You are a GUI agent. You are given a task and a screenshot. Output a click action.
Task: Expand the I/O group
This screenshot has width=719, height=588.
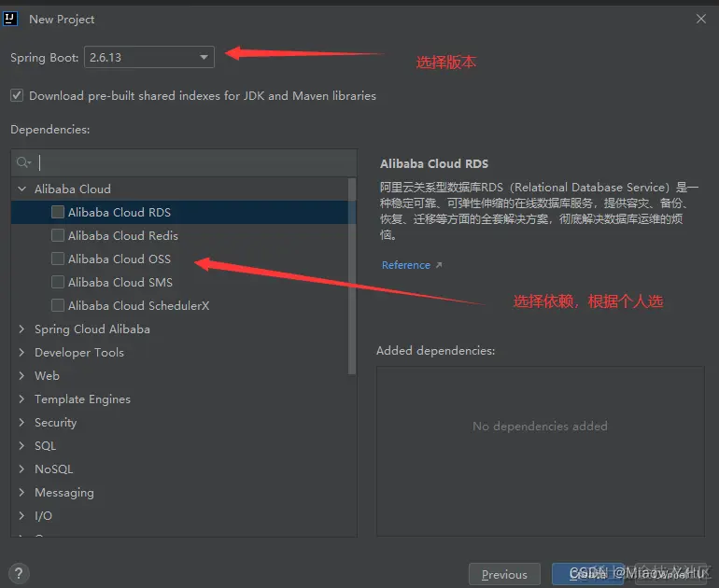[x=21, y=515]
